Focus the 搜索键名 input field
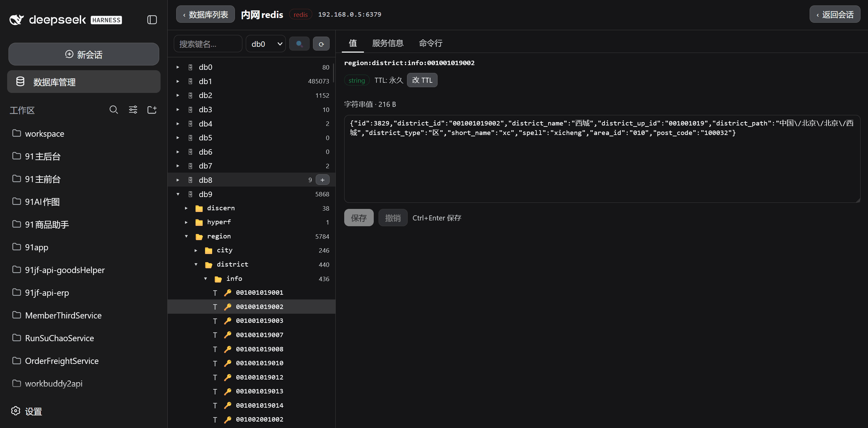The height and width of the screenshot is (428, 868). (x=208, y=44)
